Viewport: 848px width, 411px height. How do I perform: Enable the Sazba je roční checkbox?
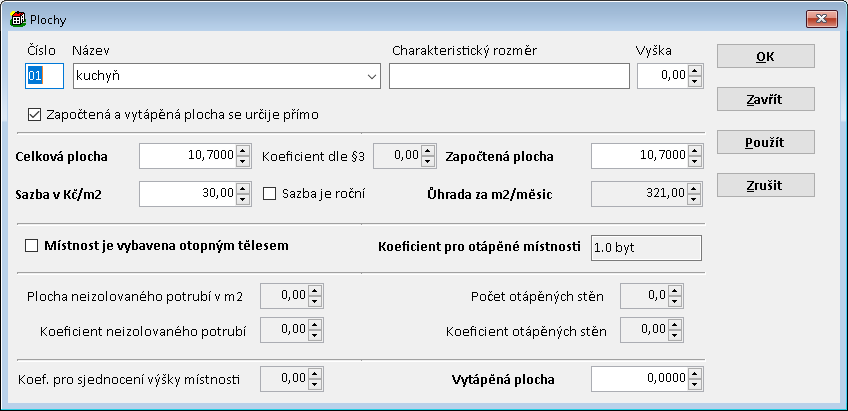(269, 193)
